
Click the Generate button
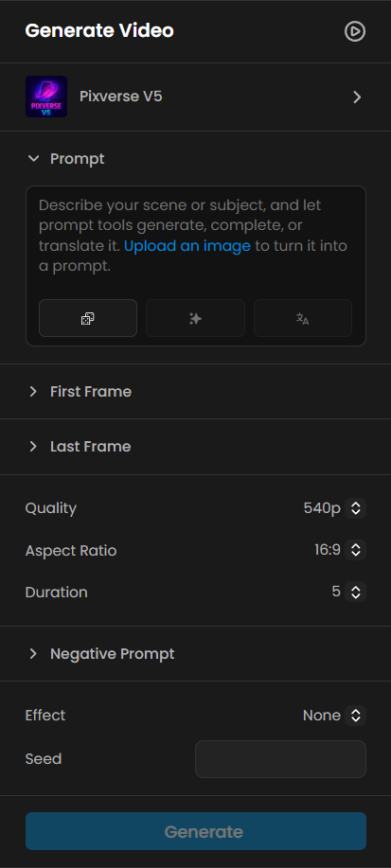click(195, 831)
